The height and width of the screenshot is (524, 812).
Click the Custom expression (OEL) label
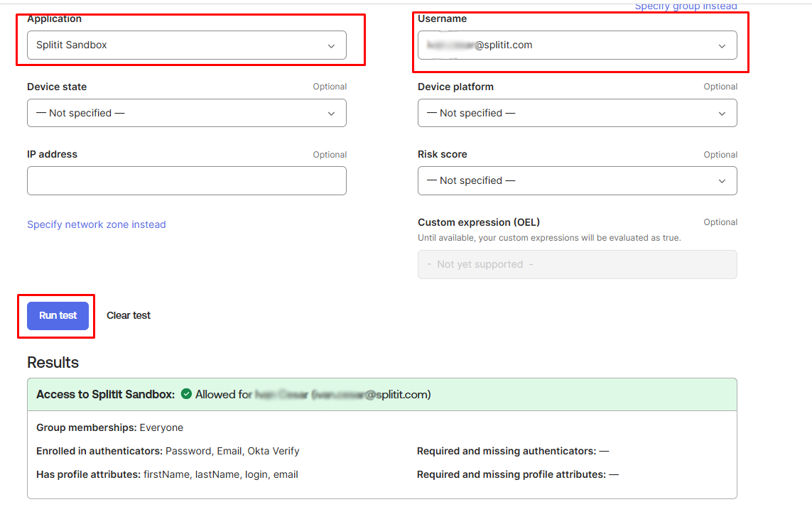(479, 222)
